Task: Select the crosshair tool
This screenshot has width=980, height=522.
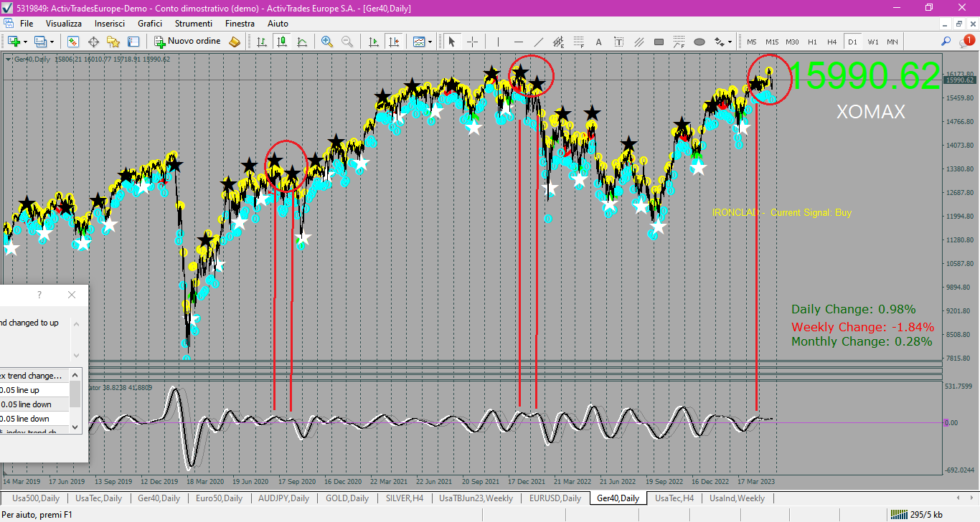Action: pyautogui.click(x=473, y=42)
